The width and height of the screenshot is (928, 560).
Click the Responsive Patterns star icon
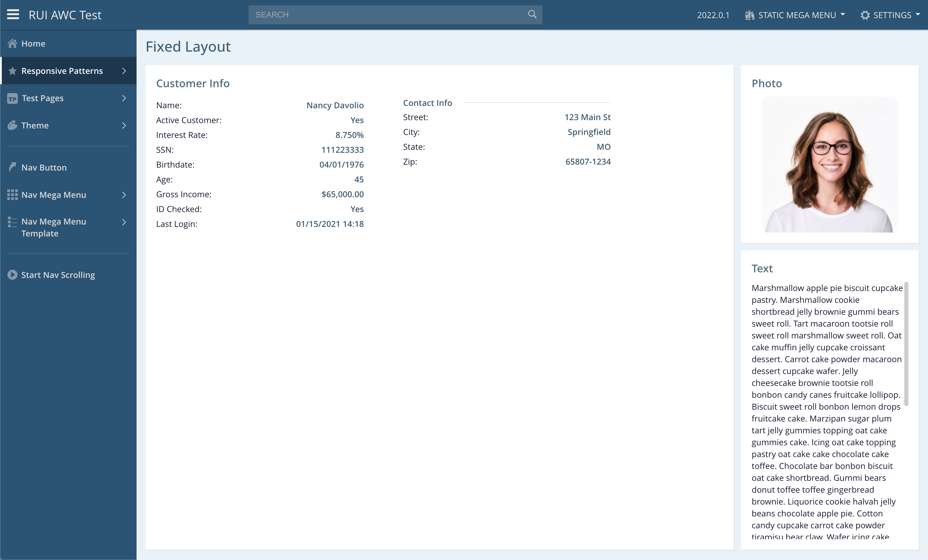pos(12,71)
